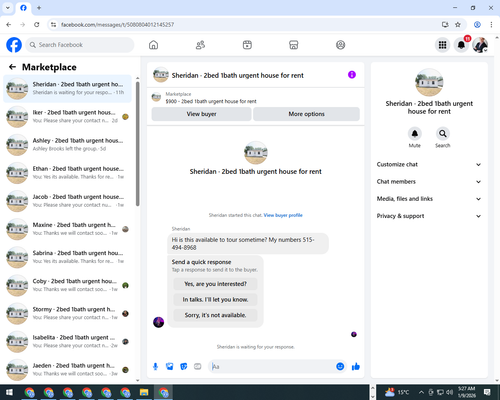The width and height of the screenshot is (500, 400).
Task: Expand the Chat members section
Action: 429,182
